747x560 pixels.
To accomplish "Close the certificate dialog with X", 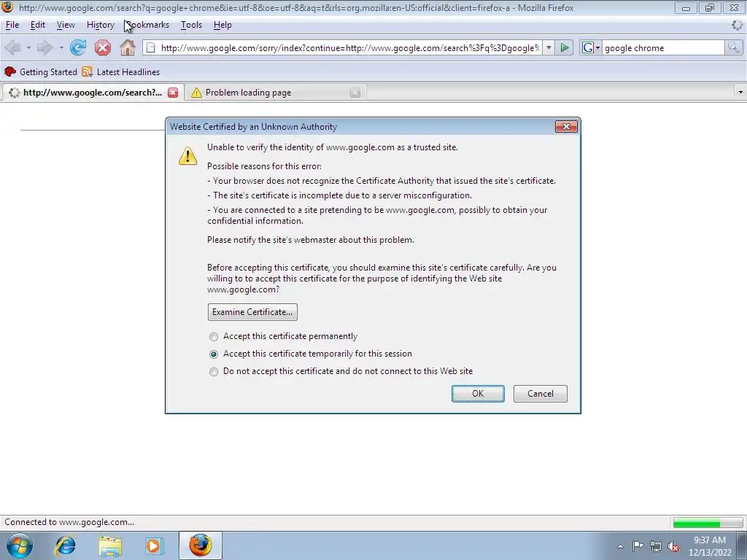I will click(x=566, y=126).
